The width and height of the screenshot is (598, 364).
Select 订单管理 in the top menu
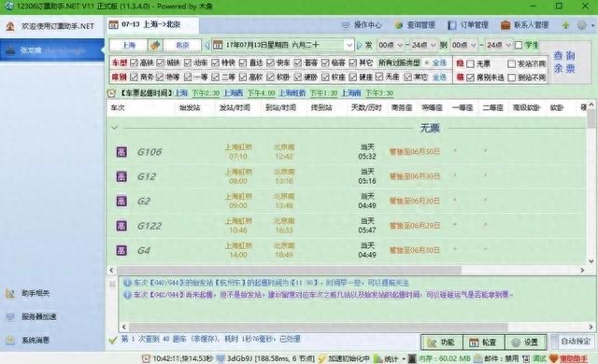tap(467, 25)
